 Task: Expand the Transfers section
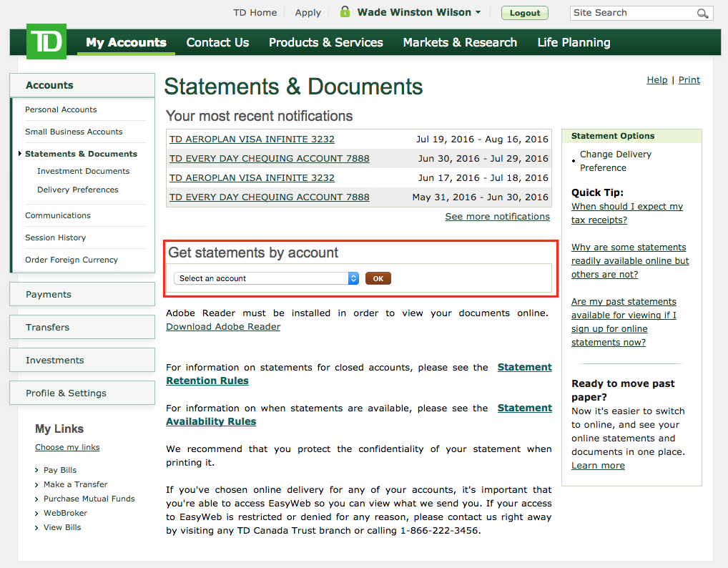82,328
